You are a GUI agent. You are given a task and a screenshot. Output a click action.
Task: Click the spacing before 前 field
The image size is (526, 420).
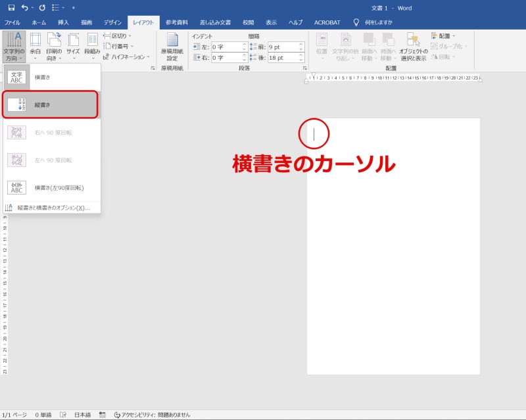point(283,47)
